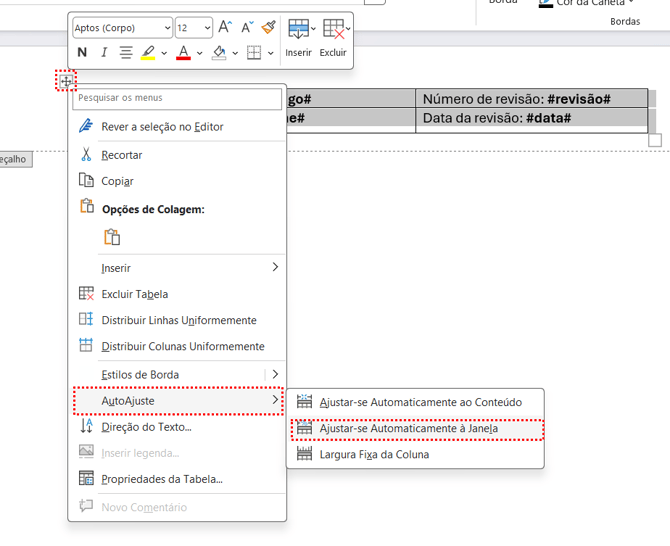The image size is (670, 546).
Task: Click the center alignment icon in mini toolbar
Action: coord(126,53)
